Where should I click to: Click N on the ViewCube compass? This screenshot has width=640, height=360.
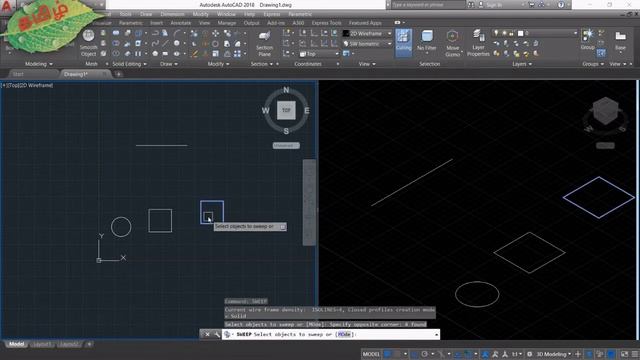tap(286, 90)
